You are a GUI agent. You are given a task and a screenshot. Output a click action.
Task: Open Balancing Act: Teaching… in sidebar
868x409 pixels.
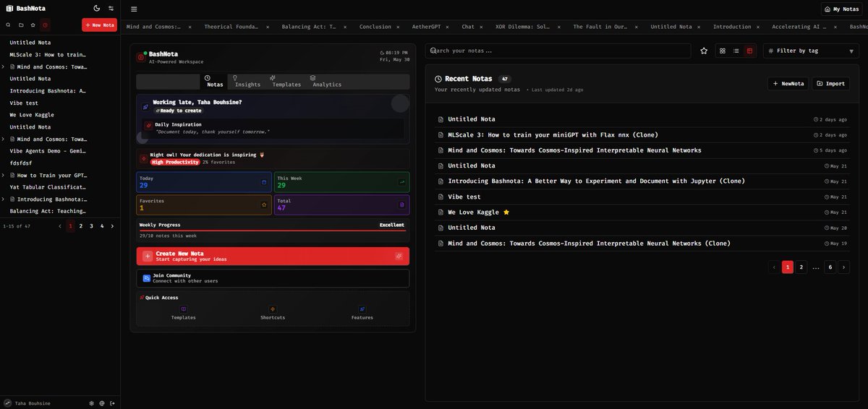(48, 211)
